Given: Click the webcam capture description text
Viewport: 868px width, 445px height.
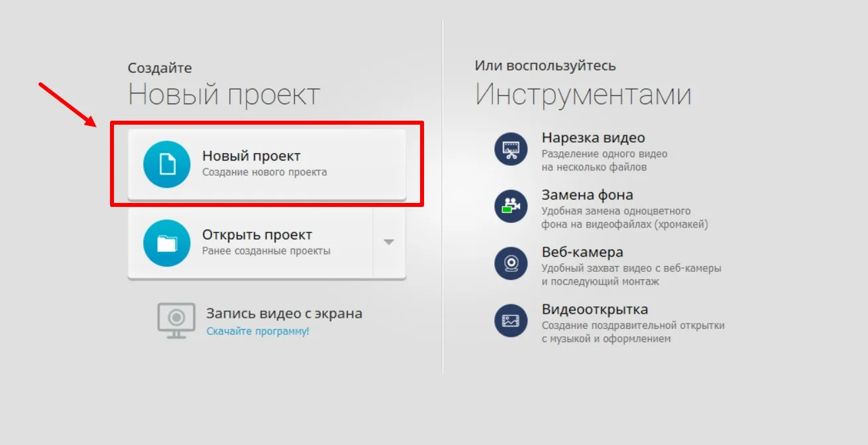Looking at the screenshot, I should 631,275.
